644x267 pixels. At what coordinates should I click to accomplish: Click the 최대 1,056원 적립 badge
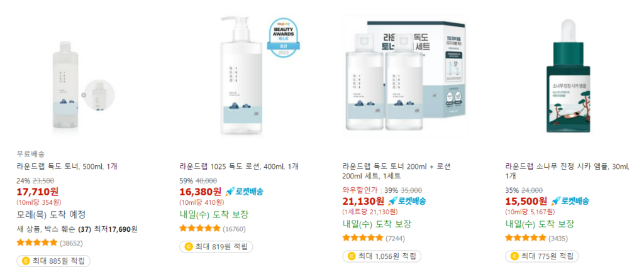(382, 256)
